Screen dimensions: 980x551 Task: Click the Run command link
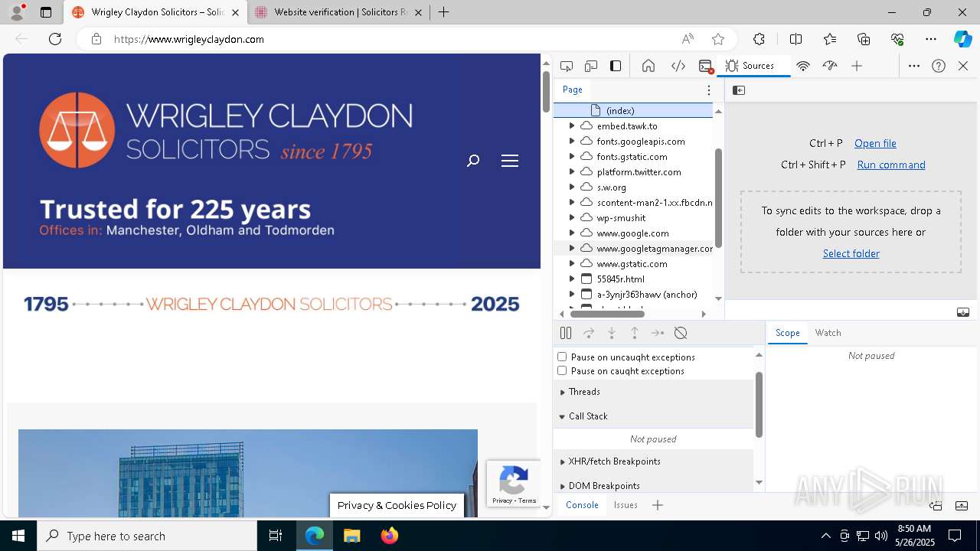click(x=891, y=165)
